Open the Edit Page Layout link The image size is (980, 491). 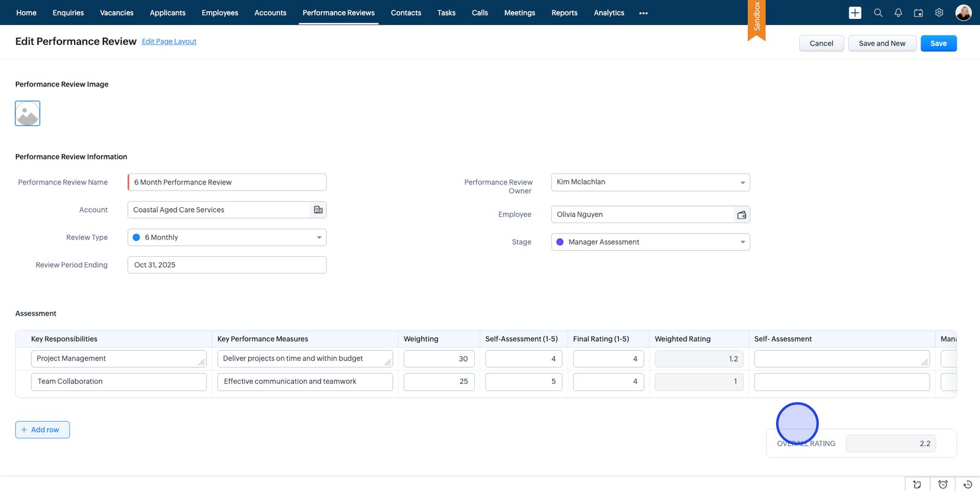pos(169,42)
